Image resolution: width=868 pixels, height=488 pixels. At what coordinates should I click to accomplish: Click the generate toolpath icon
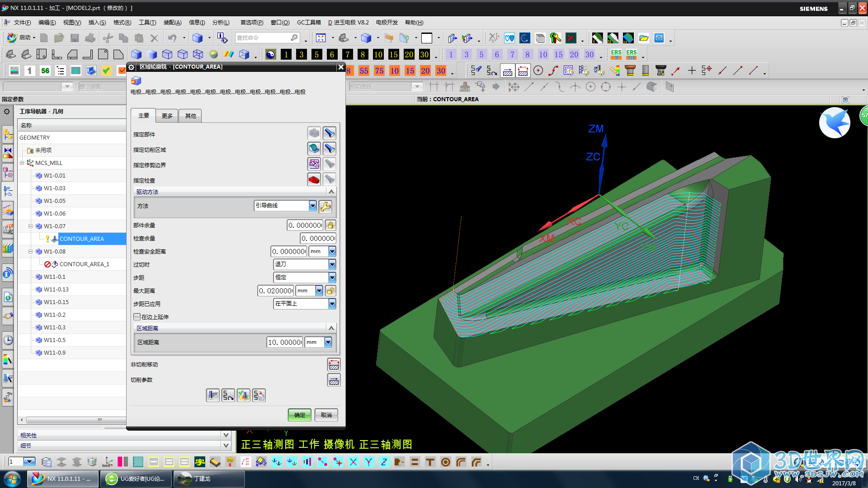212,395
